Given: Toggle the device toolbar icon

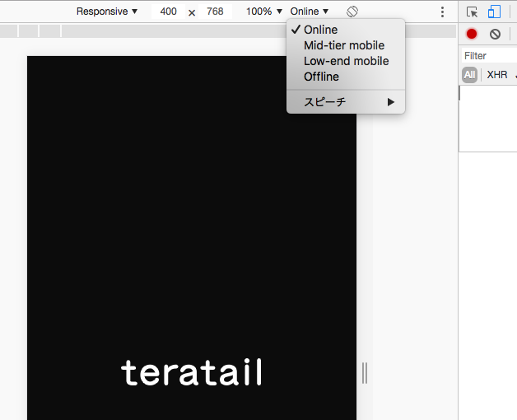Looking at the screenshot, I should point(494,12).
